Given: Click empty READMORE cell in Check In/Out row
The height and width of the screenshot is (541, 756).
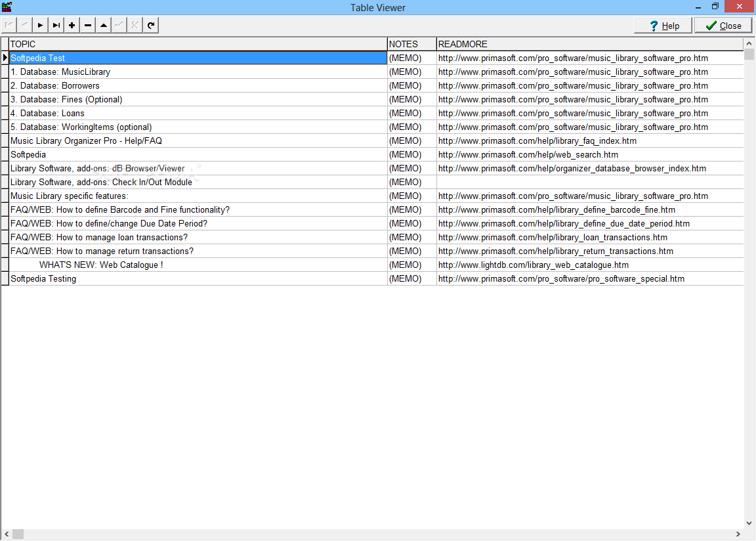Looking at the screenshot, I should click(590, 183).
